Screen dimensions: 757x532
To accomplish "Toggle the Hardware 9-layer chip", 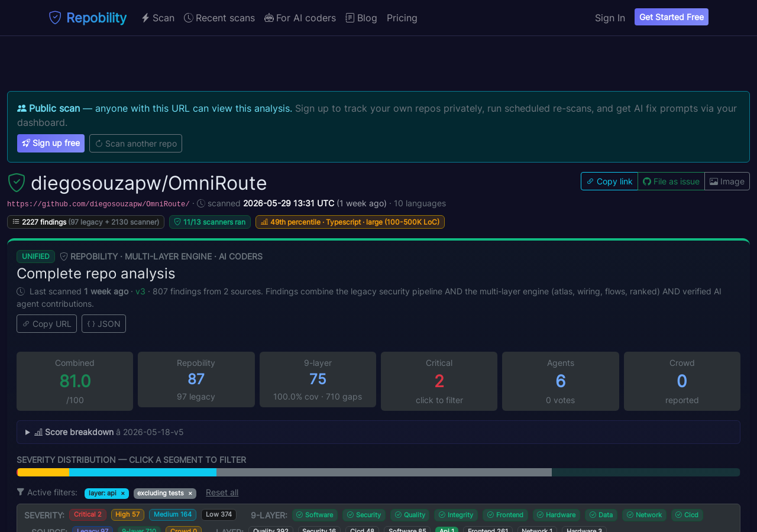I will 557,515.
